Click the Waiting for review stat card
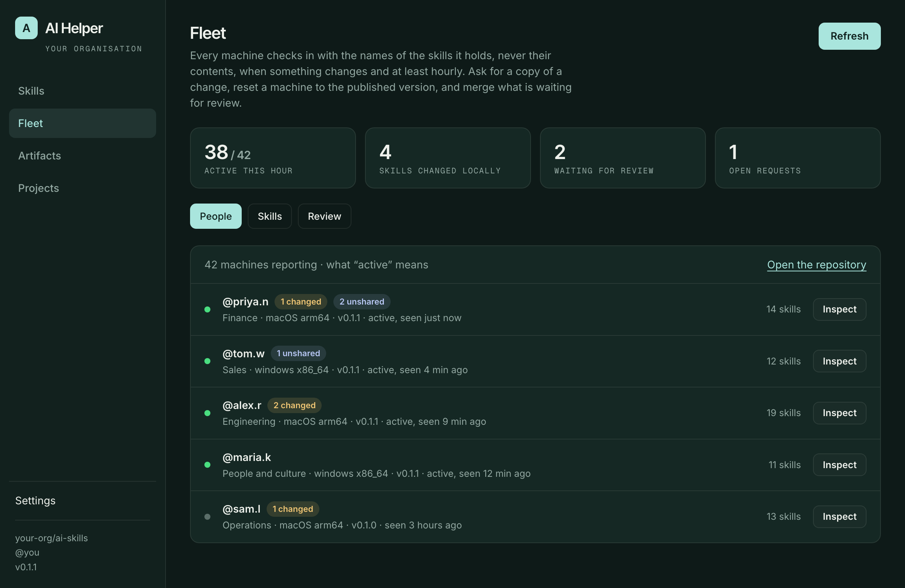This screenshot has height=588, width=905. pyautogui.click(x=623, y=158)
